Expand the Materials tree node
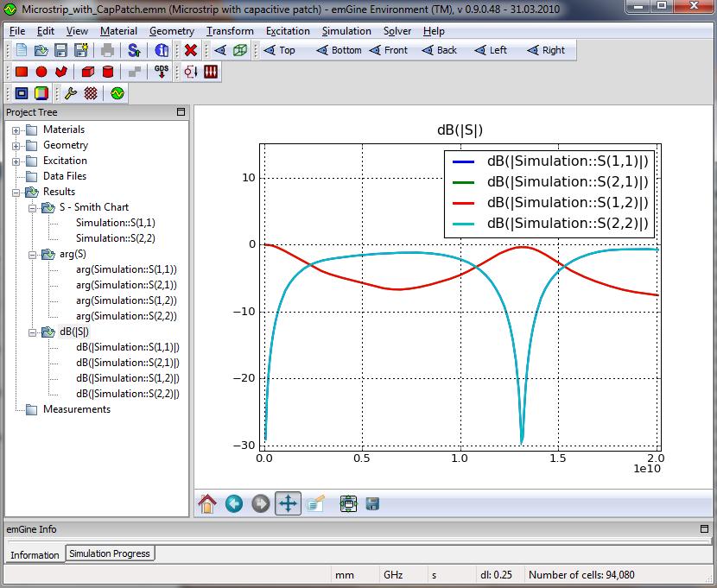 click(16, 130)
